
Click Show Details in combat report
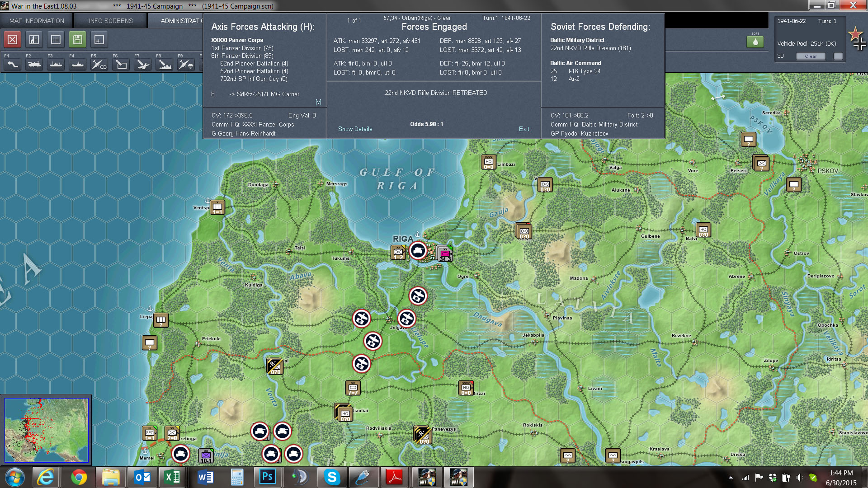point(355,129)
